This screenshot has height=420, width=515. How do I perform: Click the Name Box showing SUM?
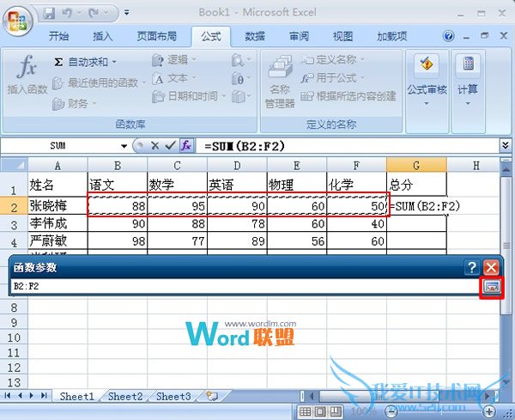pos(59,146)
